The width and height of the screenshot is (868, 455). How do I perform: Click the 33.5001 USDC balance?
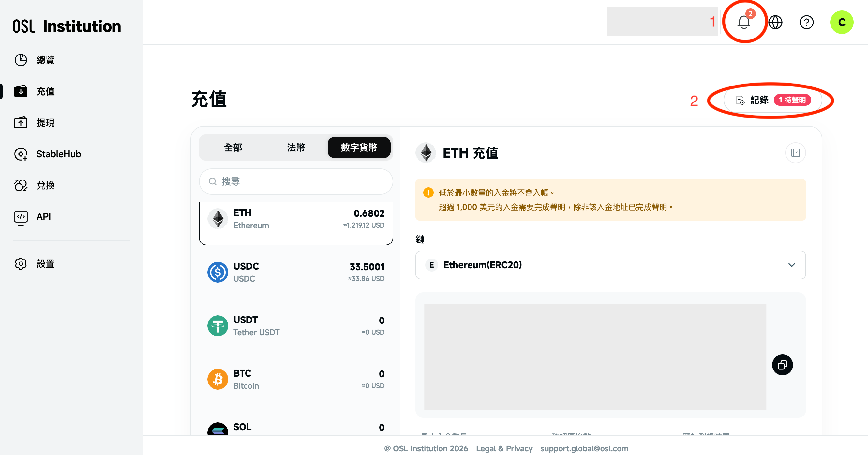pyautogui.click(x=367, y=267)
